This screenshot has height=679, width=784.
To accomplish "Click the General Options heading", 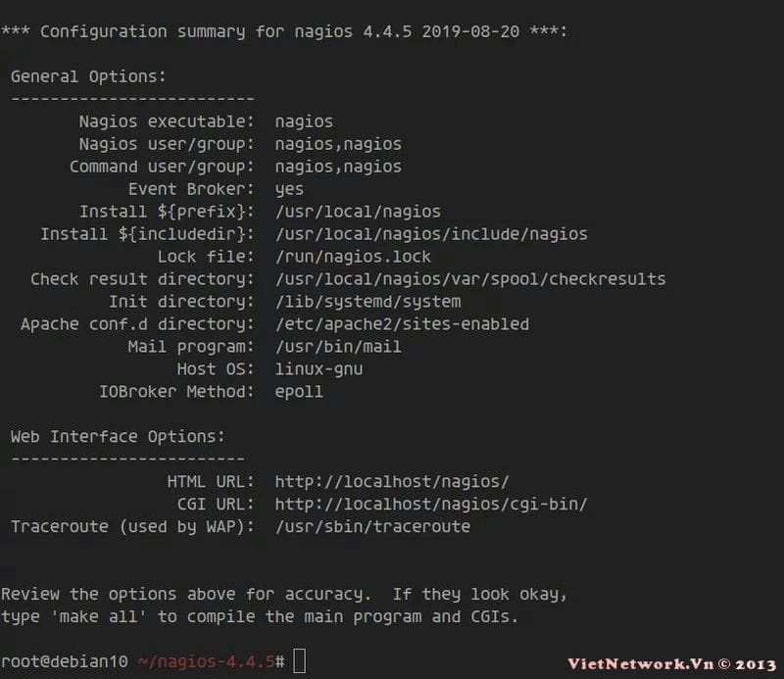I will (88, 76).
